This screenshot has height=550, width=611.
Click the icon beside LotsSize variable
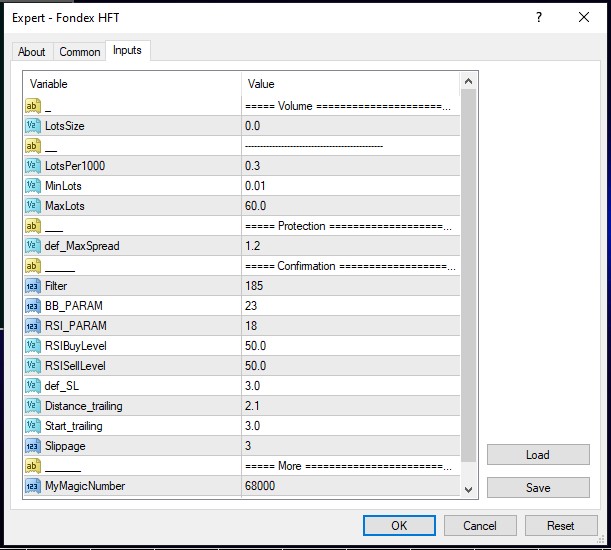point(33,126)
